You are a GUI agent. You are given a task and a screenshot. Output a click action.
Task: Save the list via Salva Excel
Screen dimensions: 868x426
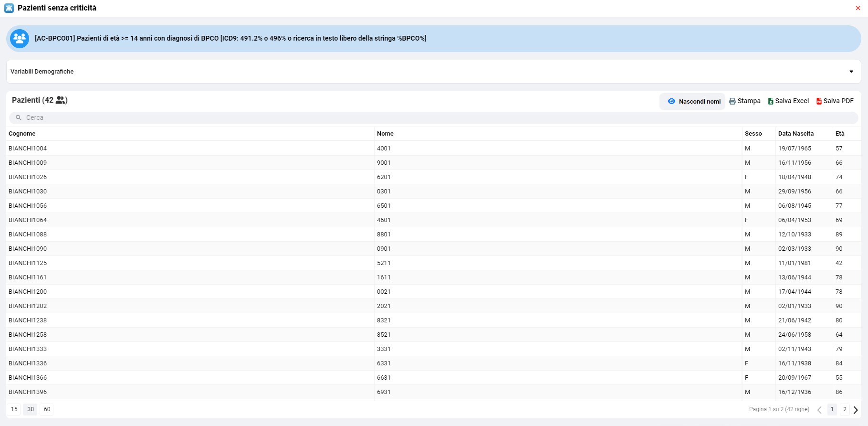click(792, 101)
